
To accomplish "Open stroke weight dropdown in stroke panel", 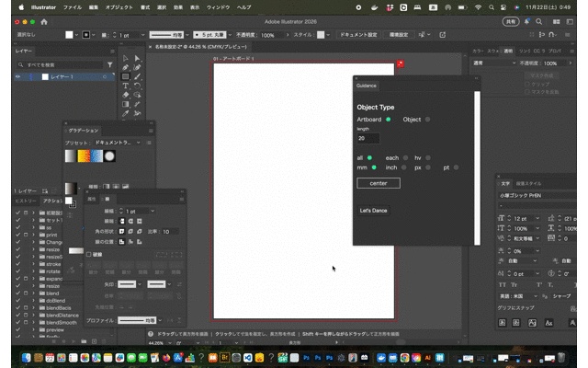I will (x=153, y=211).
